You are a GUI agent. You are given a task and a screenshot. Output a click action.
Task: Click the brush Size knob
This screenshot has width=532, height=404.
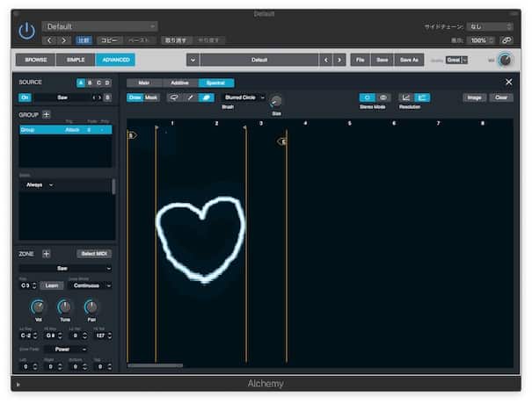[x=276, y=102]
